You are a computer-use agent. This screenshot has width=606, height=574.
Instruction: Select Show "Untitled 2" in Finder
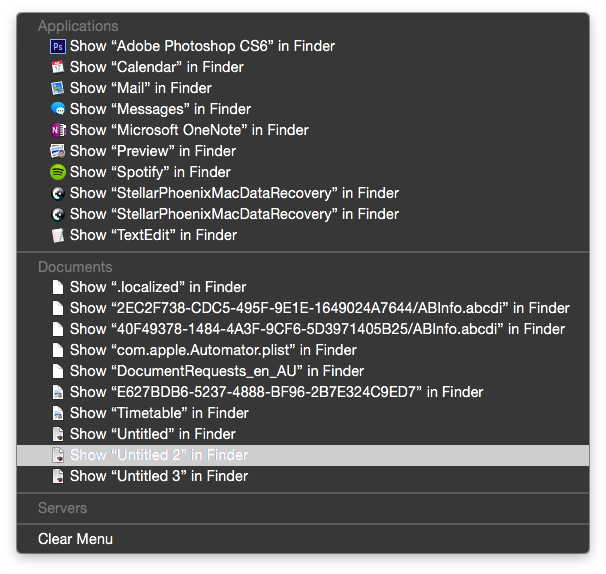point(303,455)
